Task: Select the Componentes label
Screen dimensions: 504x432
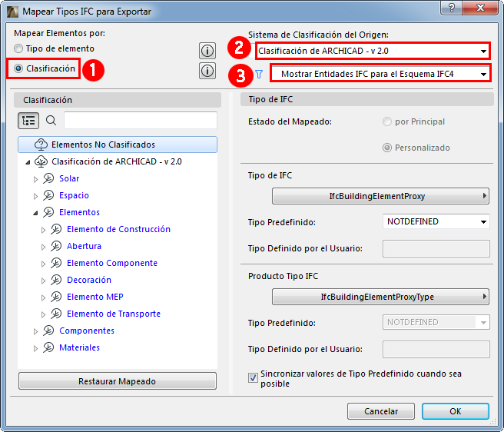Action: point(87,331)
